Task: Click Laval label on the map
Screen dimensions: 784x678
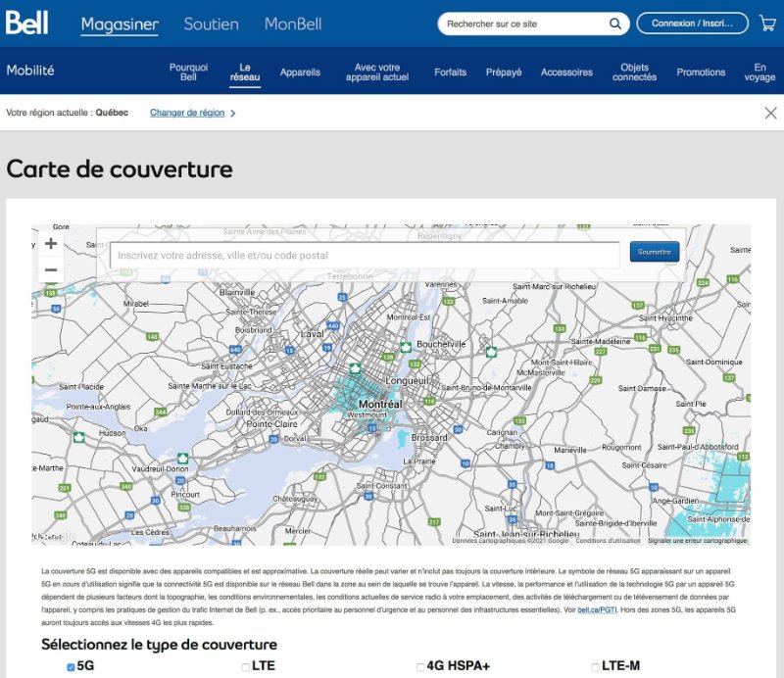Action: click(x=312, y=334)
